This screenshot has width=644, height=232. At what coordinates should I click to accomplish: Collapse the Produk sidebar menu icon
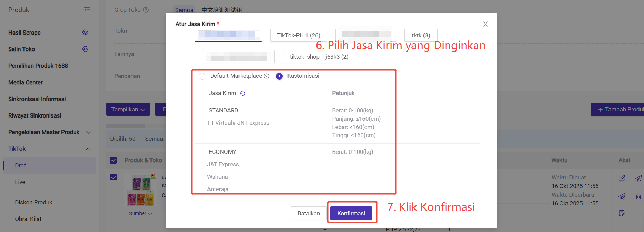[x=87, y=10]
